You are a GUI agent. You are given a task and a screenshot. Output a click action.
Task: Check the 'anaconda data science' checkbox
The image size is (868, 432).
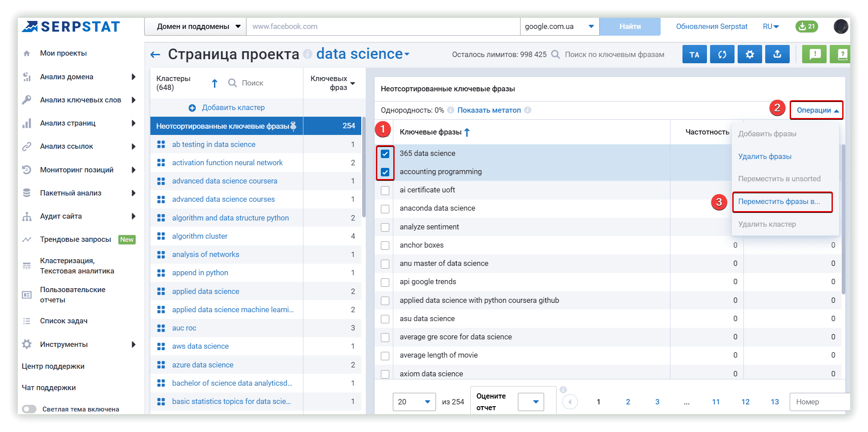click(x=385, y=209)
